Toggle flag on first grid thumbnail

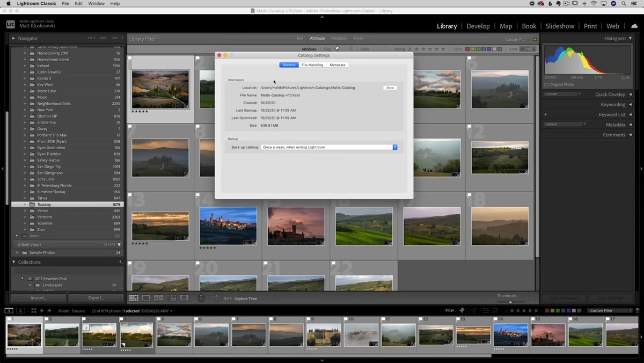point(130,59)
